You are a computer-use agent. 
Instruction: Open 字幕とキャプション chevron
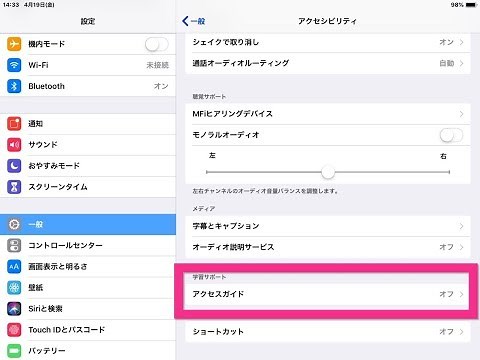pyautogui.click(x=462, y=226)
